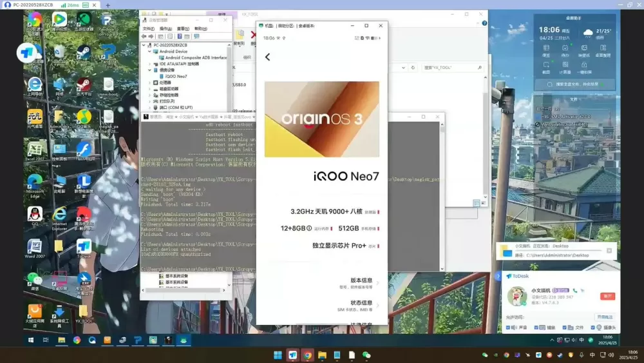Collapse the Android Device node

[x=149, y=52]
